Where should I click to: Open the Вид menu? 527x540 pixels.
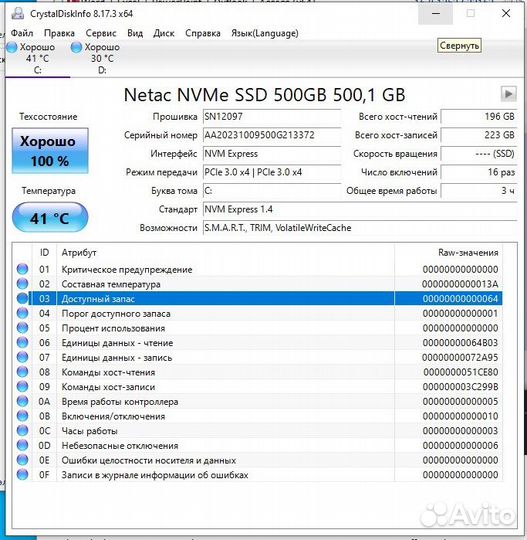(135, 33)
